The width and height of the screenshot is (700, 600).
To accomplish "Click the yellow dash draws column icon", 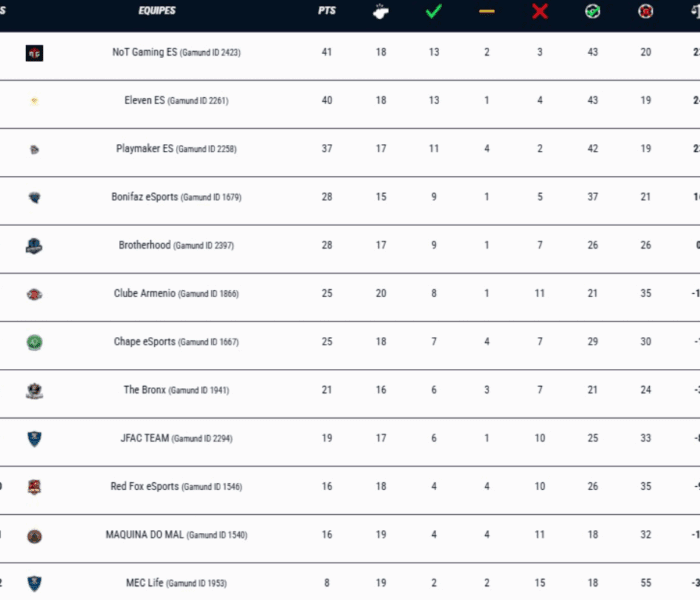I will click(487, 11).
